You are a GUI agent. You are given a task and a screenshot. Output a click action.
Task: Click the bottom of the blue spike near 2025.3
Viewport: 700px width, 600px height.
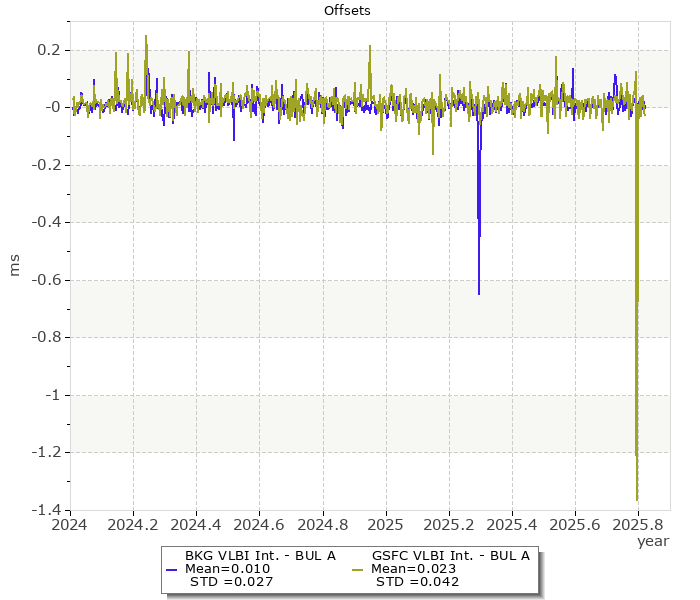click(x=478, y=293)
